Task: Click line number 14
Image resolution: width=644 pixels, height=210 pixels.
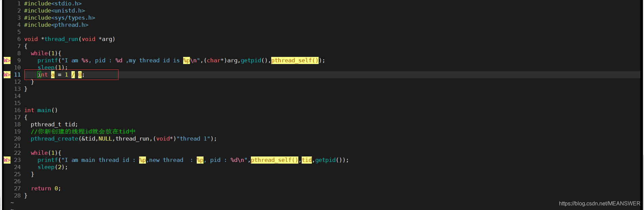Action: (x=17, y=96)
